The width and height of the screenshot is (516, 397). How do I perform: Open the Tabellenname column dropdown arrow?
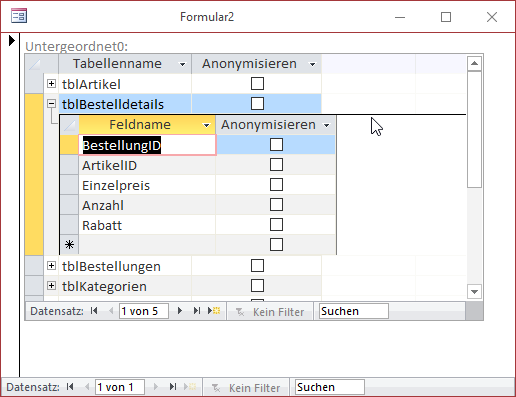(182, 64)
